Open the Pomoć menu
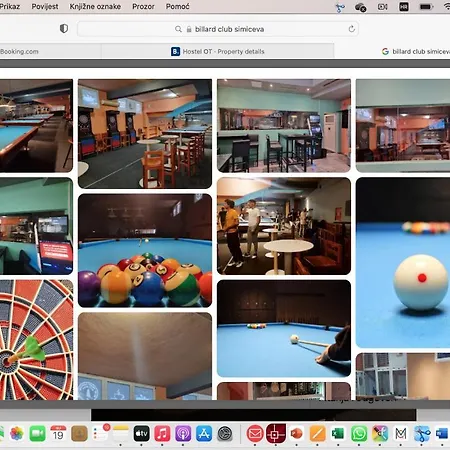This screenshot has width=450, height=450. [177, 6]
